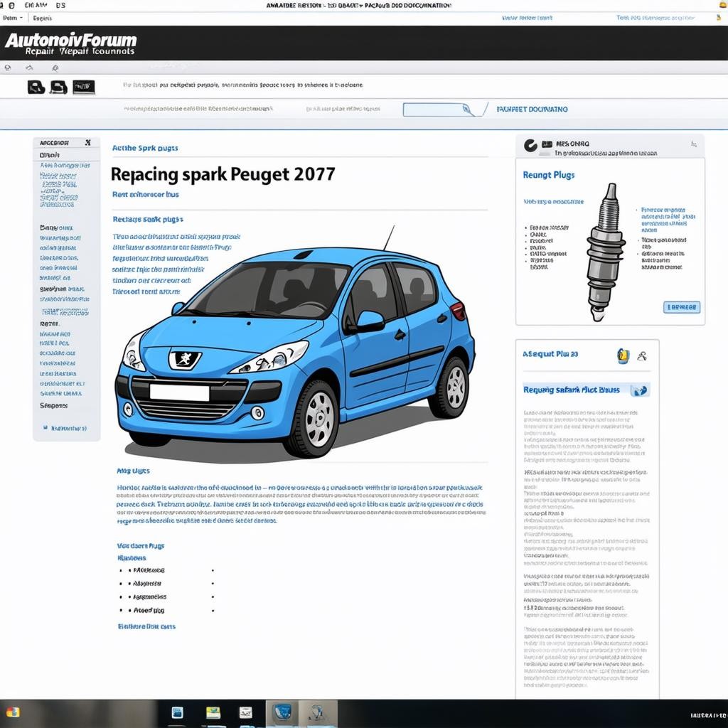The width and height of the screenshot is (728, 728).
Task: Click the blue icon beside Requing safark heading
Action: 639,390
